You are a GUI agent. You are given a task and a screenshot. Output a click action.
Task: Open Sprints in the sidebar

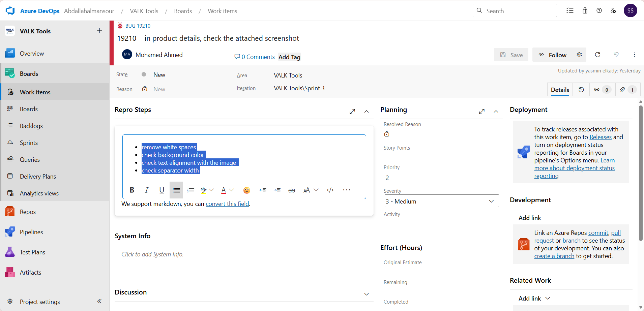click(29, 143)
